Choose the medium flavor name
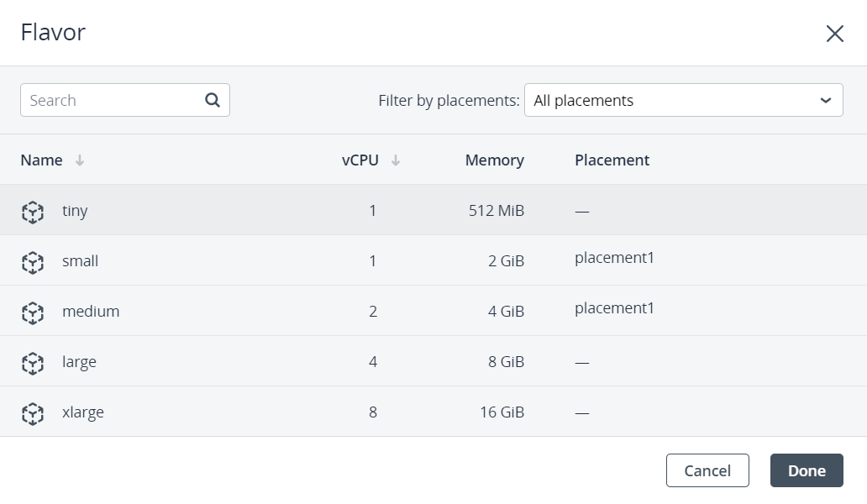This screenshot has height=504, width=867. pyautogui.click(x=91, y=312)
